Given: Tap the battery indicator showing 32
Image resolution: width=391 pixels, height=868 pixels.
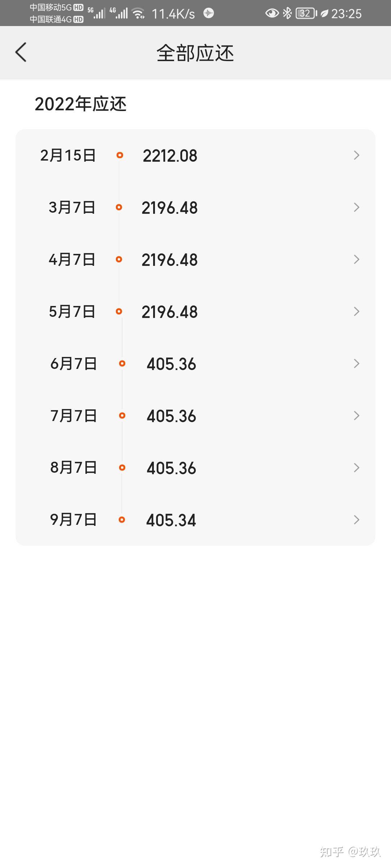Looking at the screenshot, I should click(x=306, y=13).
